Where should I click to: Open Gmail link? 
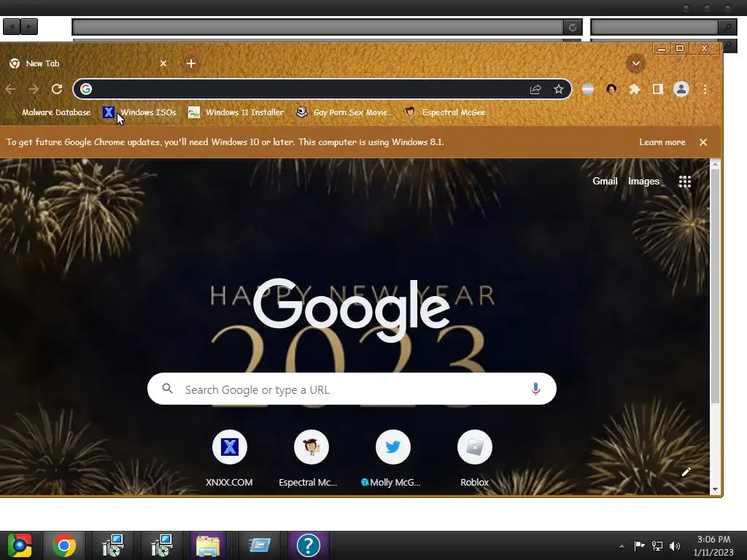point(605,181)
